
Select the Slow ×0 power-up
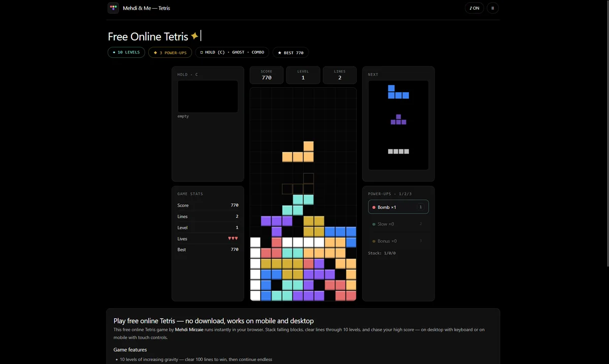click(x=398, y=224)
